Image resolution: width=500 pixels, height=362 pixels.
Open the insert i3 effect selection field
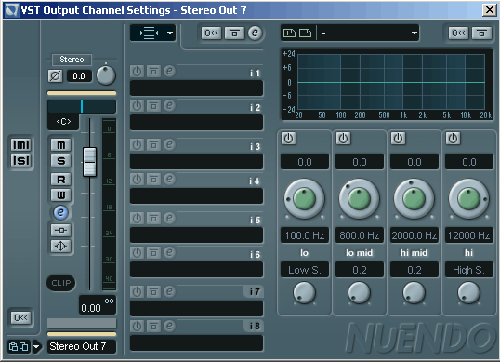[196, 162]
